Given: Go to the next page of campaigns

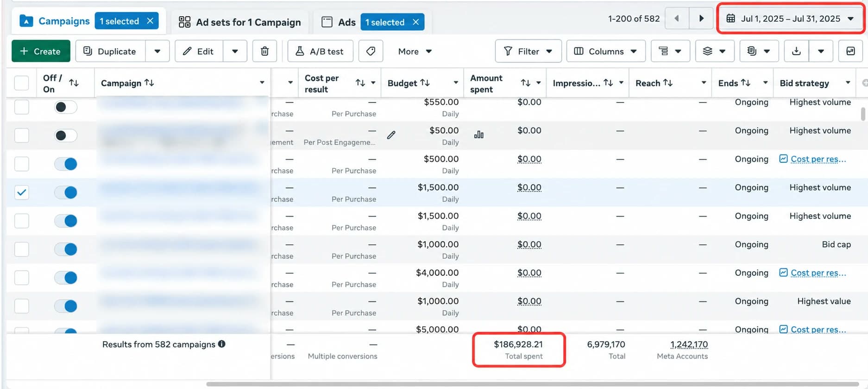Looking at the screenshot, I should (x=701, y=19).
